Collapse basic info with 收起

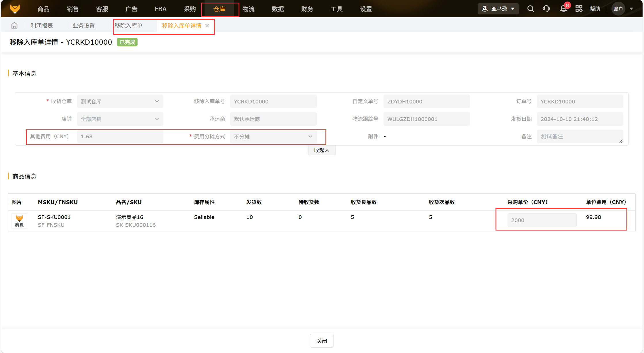[x=321, y=150]
